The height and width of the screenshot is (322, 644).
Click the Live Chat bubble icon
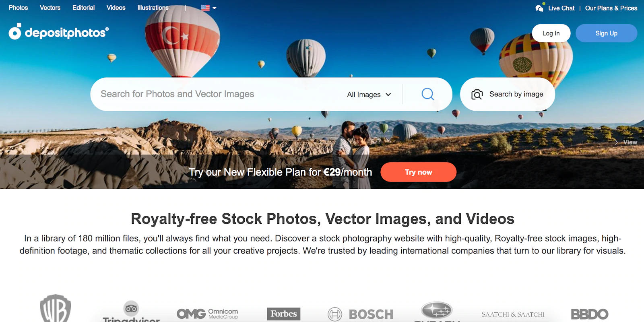pyautogui.click(x=540, y=8)
